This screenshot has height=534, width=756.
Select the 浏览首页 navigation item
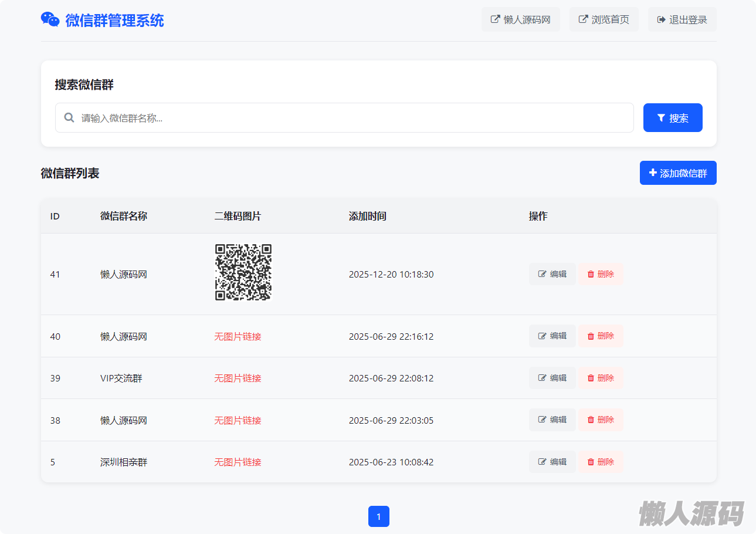(x=604, y=19)
